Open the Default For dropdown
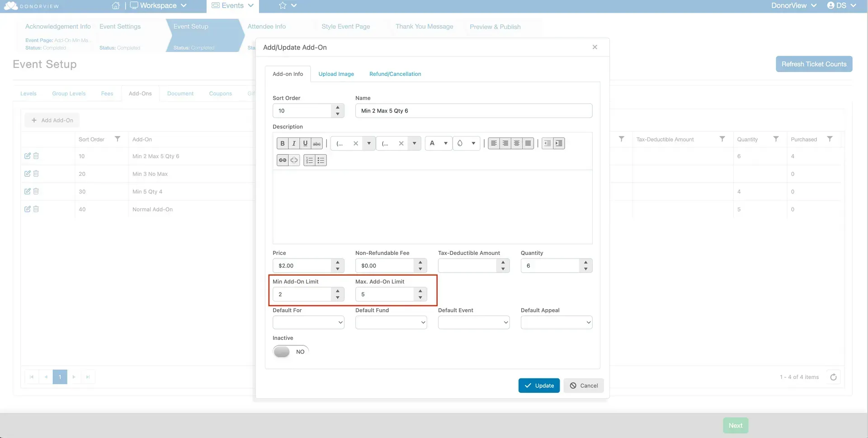The height and width of the screenshot is (438, 868). point(308,322)
